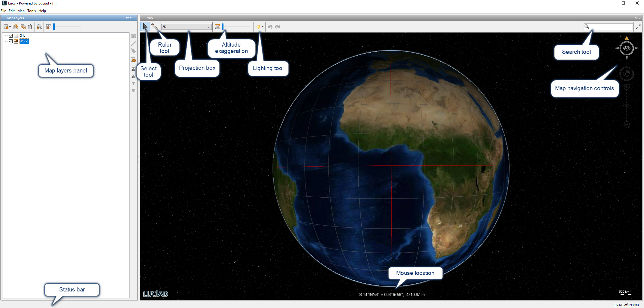Toggle the World layer visibility checkbox

point(11,41)
